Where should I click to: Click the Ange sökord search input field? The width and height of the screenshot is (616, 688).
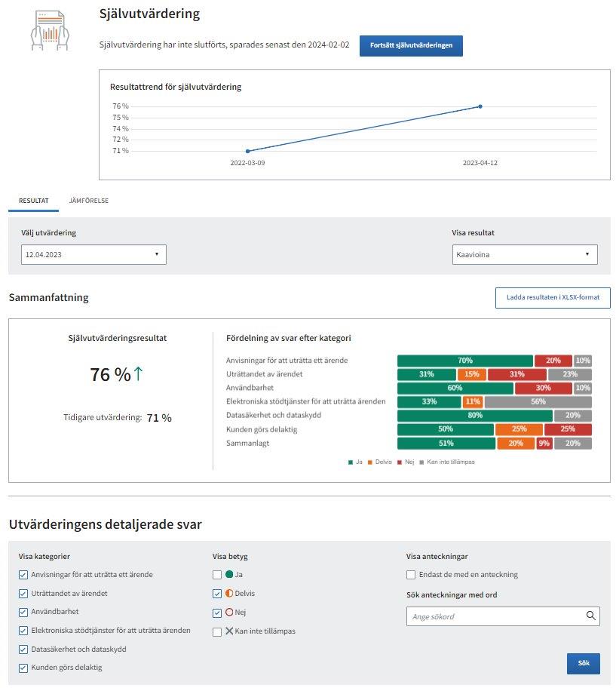pyautogui.click(x=496, y=616)
